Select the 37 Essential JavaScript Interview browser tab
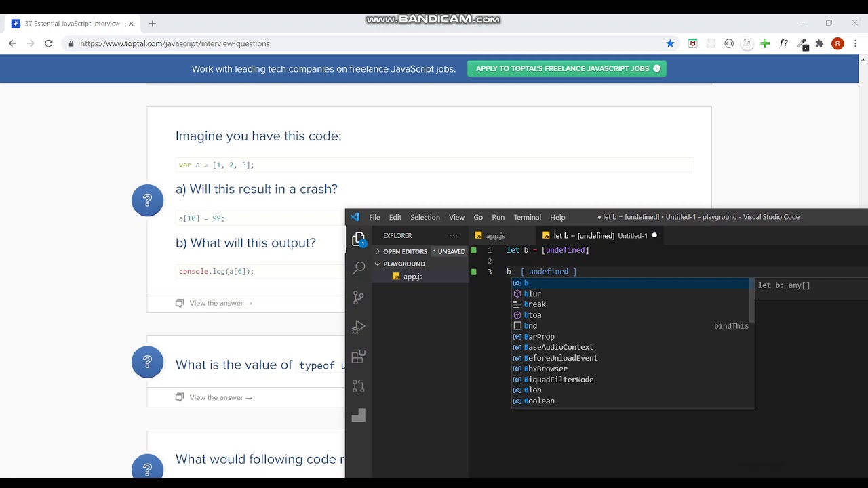 pyautogui.click(x=73, y=24)
